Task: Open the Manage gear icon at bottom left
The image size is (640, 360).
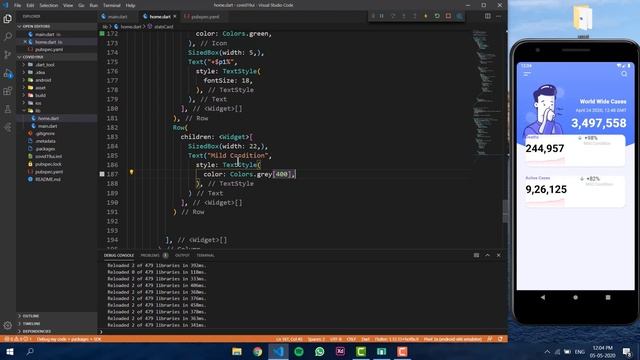Action: point(7,325)
